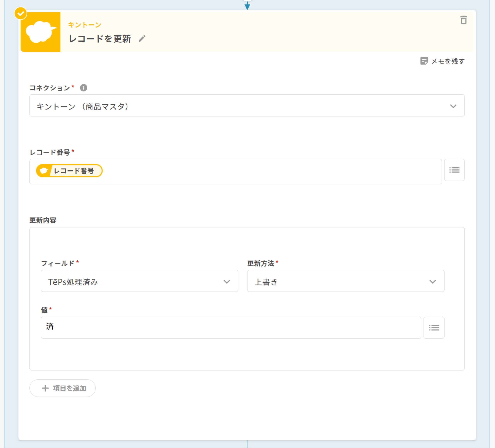Click the info icon next to コネクション
495x448 pixels.
click(84, 88)
